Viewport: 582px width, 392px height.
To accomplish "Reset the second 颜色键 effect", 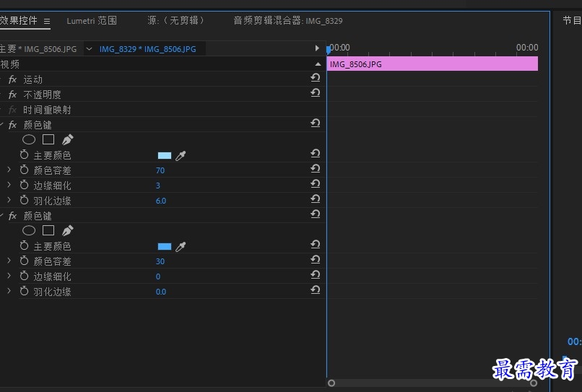I will [x=316, y=214].
